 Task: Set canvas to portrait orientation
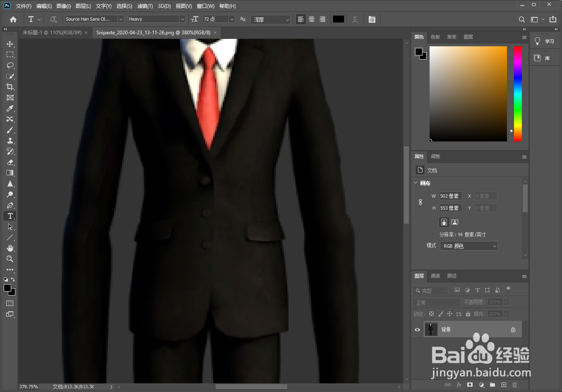tap(444, 222)
